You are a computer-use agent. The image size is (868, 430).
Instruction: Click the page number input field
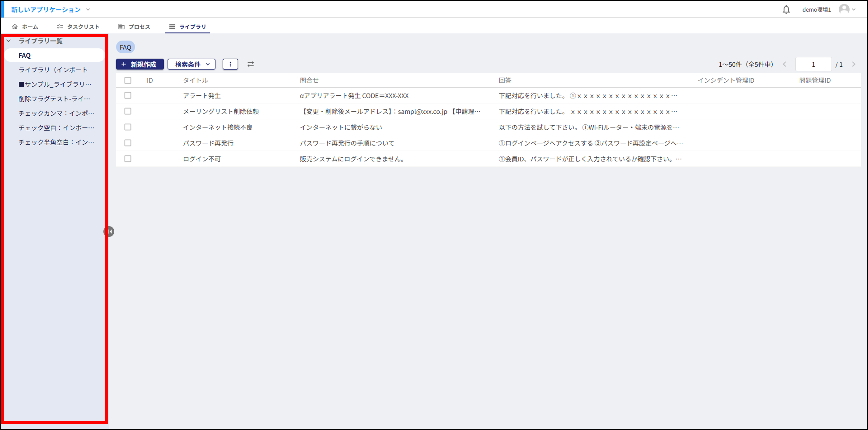813,64
